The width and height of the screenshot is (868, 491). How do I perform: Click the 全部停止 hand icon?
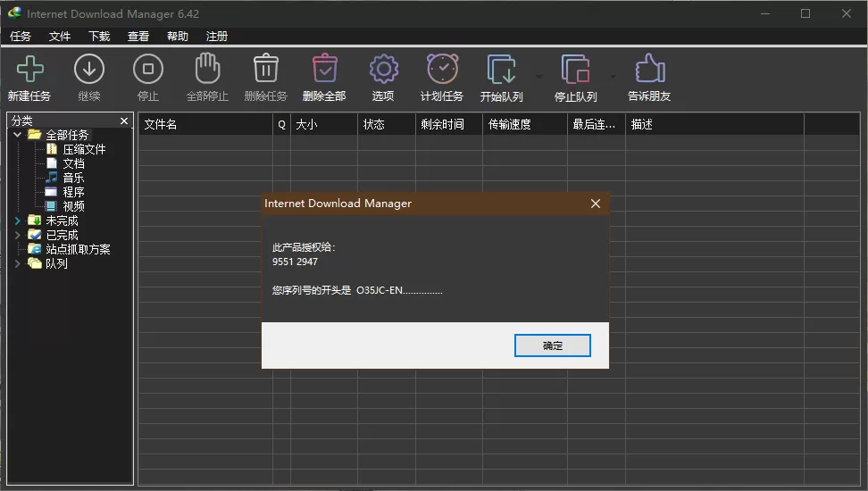click(x=207, y=69)
